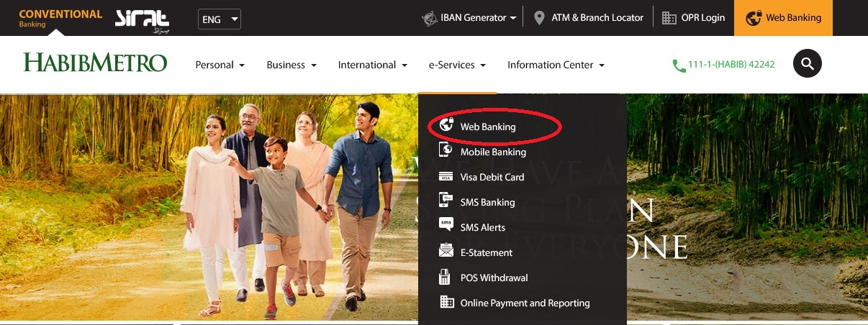Click the Visa Debit Card icon
Screen dimensions: 868x325
point(446,177)
